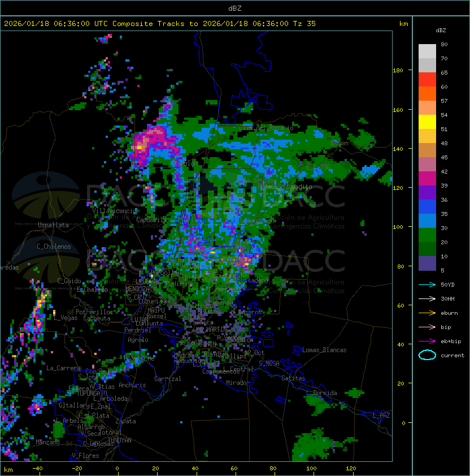Pick the slate 5-10 dBZ swatch
470x476 pixels.
427,263
